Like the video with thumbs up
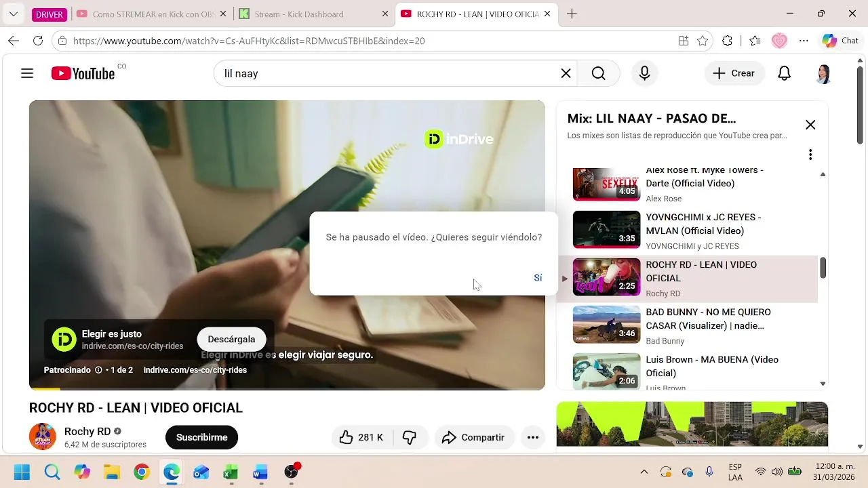The height and width of the screenshot is (488, 868). tap(362, 437)
